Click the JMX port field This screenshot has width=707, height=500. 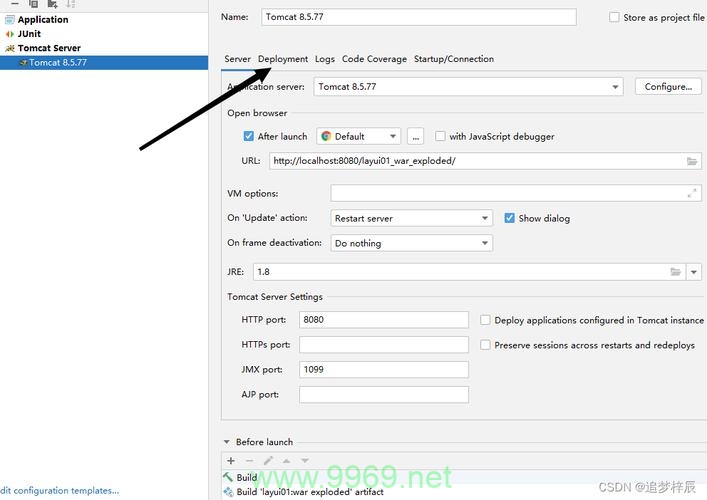coord(384,370)
